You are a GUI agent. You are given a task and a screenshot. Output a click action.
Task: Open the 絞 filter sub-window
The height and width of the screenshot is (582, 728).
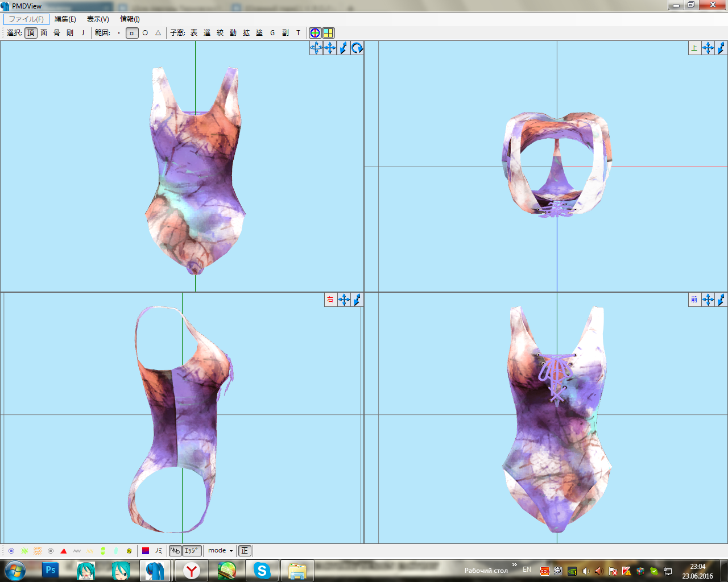coord(220,33)
